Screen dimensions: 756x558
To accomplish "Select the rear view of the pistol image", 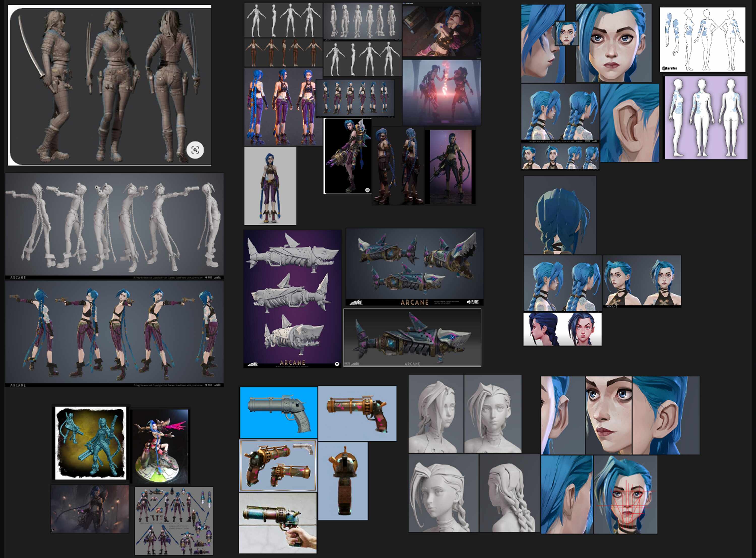I will [x=343, y=481].
